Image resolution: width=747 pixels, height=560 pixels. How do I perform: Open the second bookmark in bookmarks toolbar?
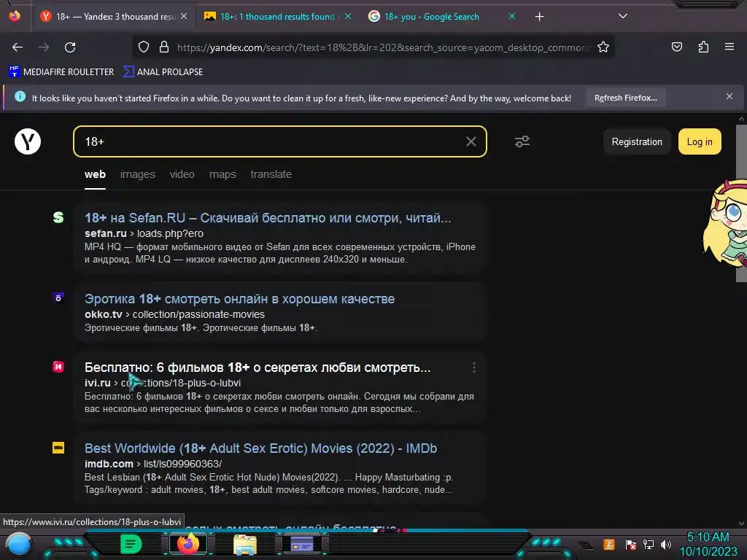click(163, 72)
